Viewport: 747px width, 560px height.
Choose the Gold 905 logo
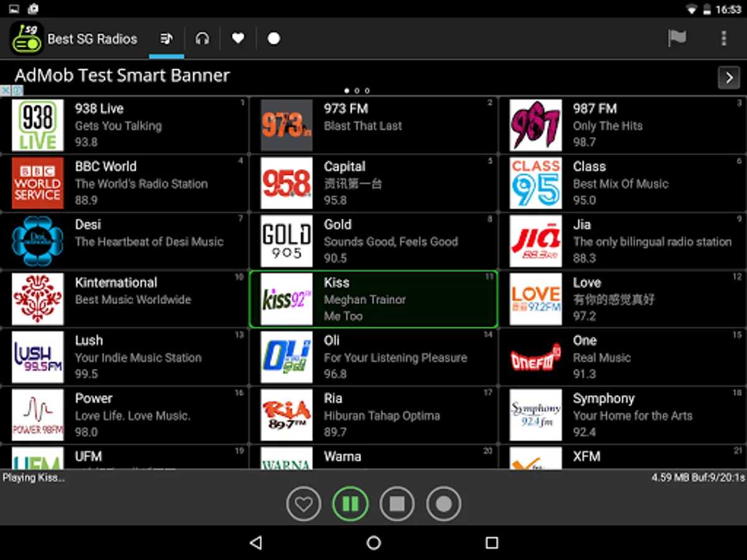pyautogui.click(x=286, y=241)
